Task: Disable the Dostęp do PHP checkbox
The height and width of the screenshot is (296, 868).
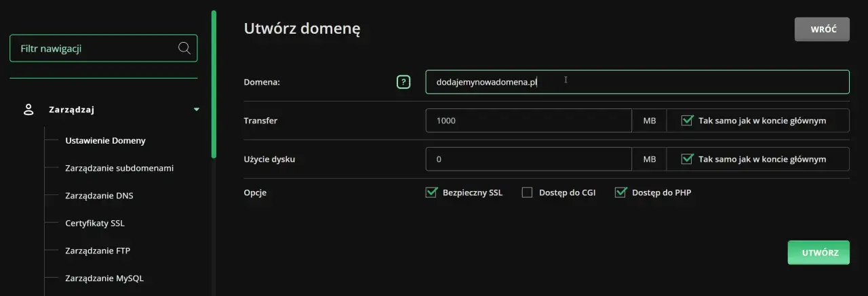Action: [x=620, y=192]
